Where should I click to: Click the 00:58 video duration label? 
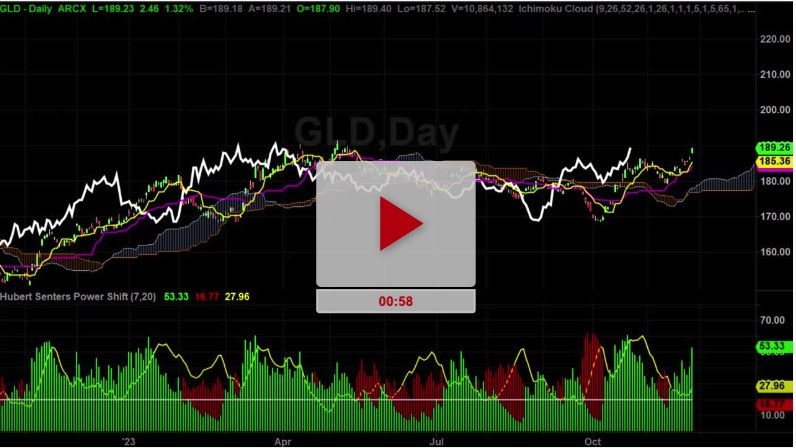click(x=396, y=301)
